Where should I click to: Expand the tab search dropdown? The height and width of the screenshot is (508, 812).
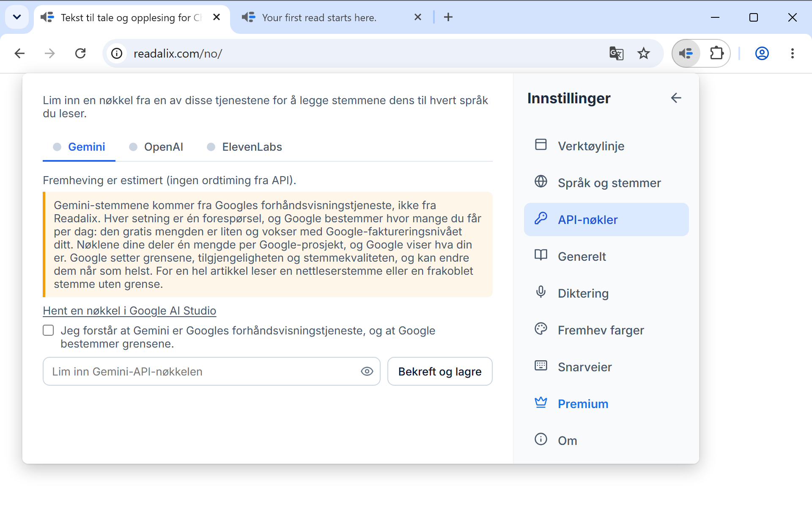(17, 17)
